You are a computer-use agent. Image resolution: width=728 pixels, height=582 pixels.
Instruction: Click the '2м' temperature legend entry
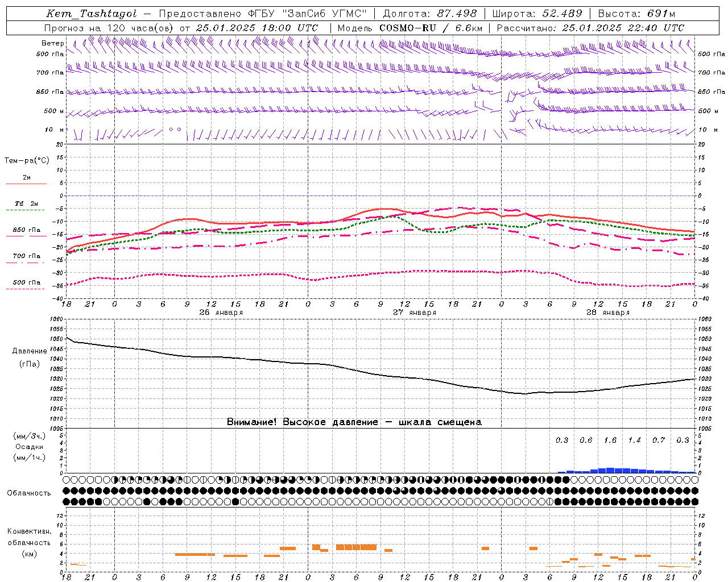click(27, 178)
